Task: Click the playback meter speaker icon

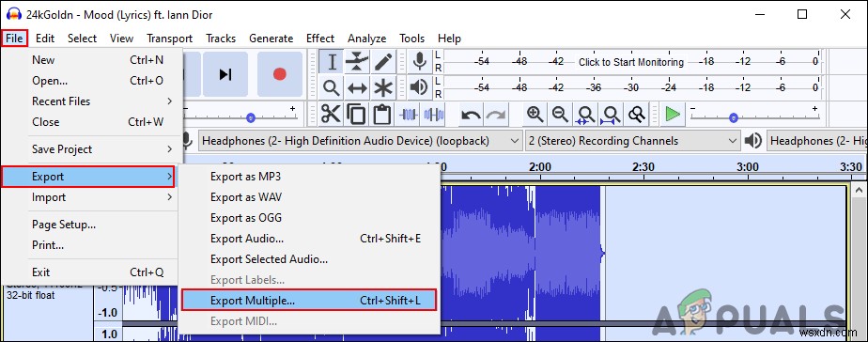Action: (420, 86)
